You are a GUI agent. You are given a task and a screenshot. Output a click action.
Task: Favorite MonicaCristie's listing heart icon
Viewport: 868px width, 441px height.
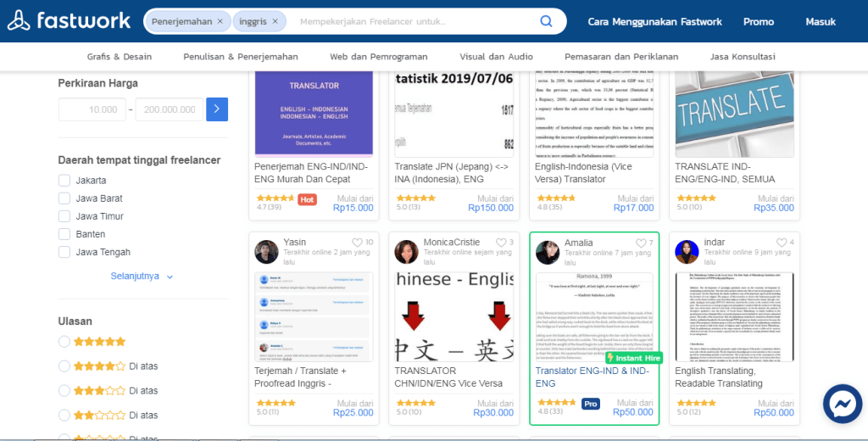tap(501, 243)
